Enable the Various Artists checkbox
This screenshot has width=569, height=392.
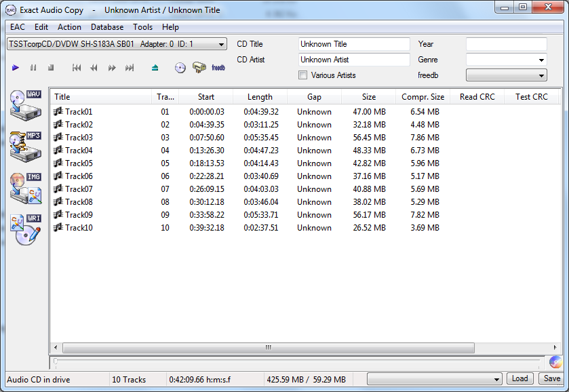tap(302, 75)
